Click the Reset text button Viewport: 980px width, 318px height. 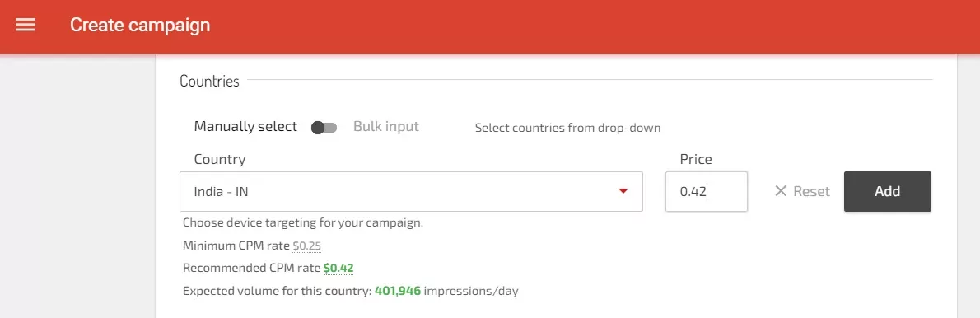coord(811,191)
